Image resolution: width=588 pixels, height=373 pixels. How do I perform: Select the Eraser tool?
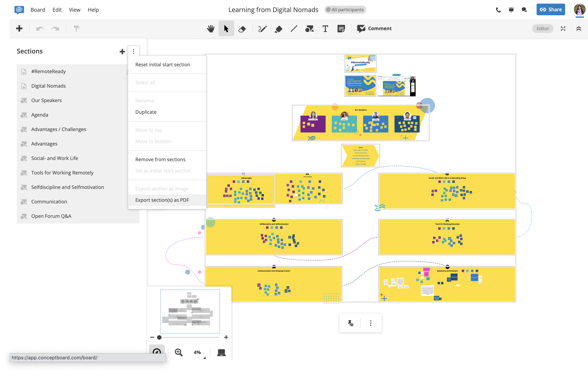pos(242,29)
